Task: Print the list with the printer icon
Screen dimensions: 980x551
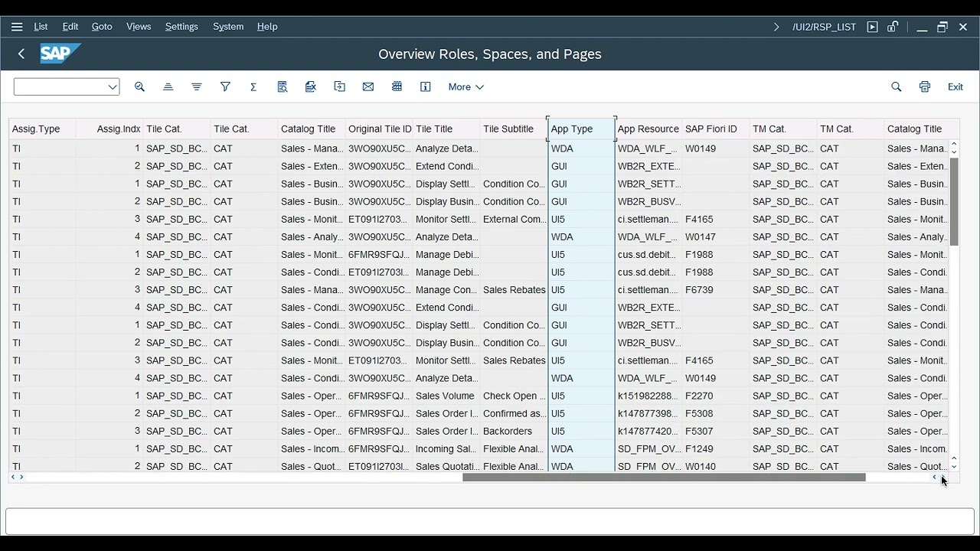Action: (925, 87)
